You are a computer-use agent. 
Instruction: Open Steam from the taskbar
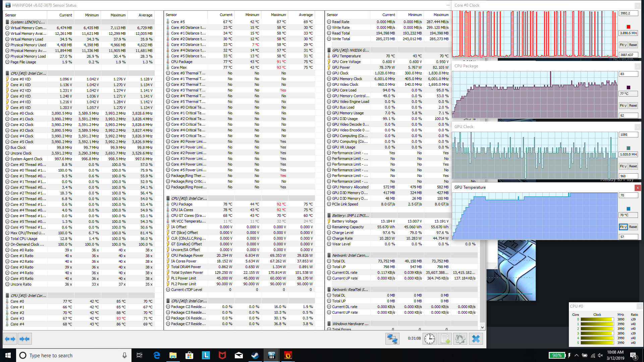255,355
